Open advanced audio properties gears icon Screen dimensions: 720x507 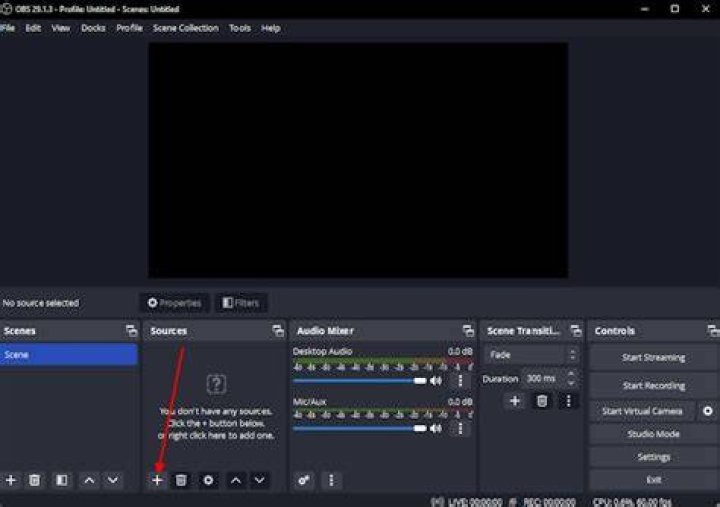(304, 480)
